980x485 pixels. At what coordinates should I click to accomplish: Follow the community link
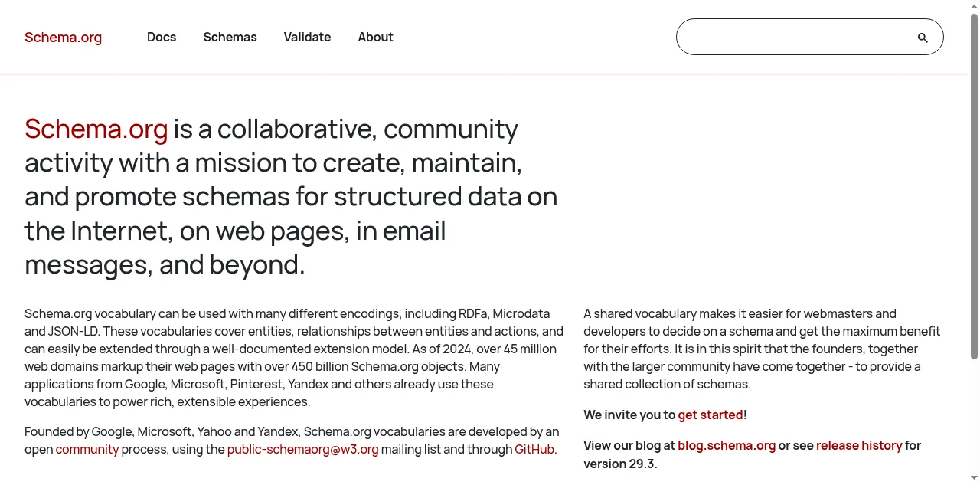[87, 449]
